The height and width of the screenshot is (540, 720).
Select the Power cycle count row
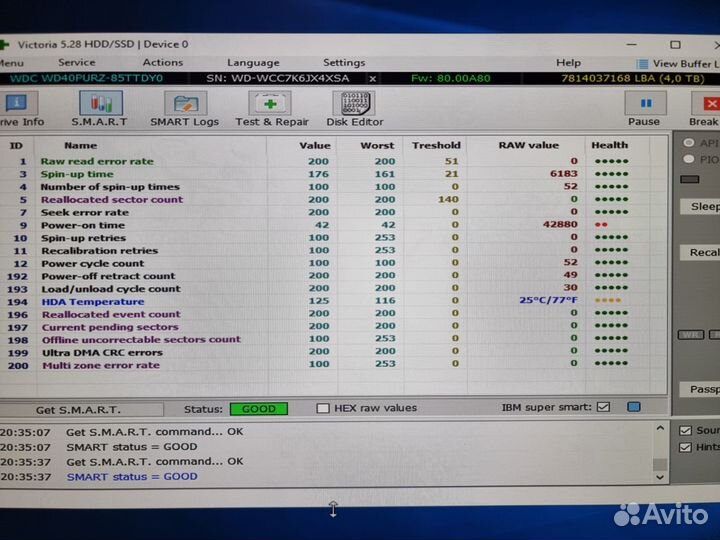[333, 263]
